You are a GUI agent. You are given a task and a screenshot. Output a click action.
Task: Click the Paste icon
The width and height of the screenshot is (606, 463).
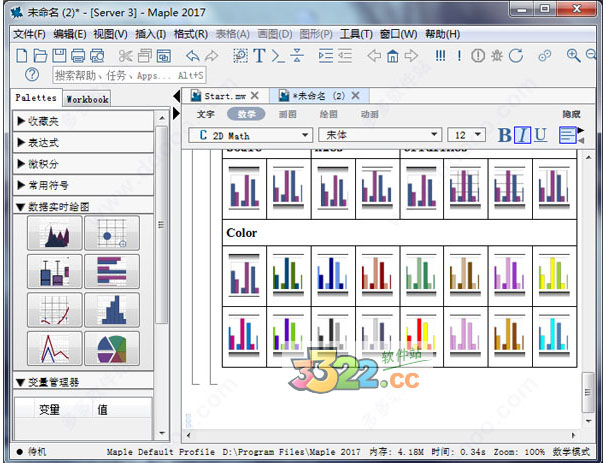164,56
